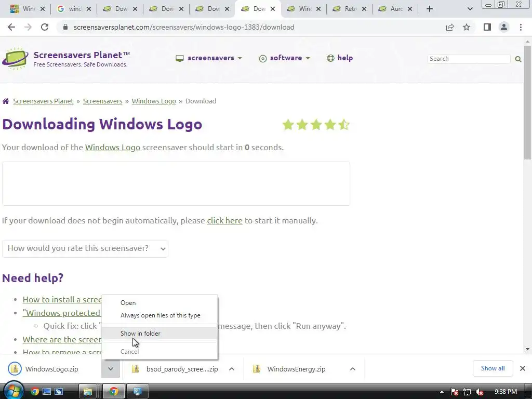Choose Show in folder
The image size is (532, 399).
click(160, 333)
